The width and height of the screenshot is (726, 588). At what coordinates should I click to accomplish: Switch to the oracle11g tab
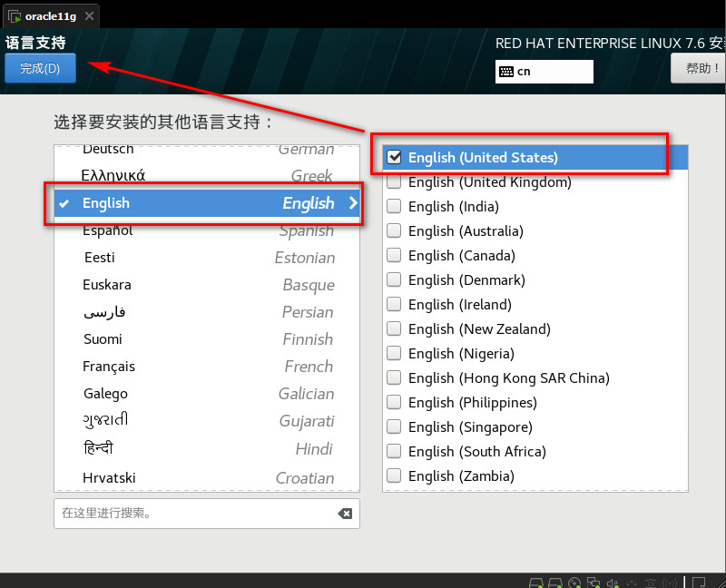pyautogui.click(x=50, y=15)
